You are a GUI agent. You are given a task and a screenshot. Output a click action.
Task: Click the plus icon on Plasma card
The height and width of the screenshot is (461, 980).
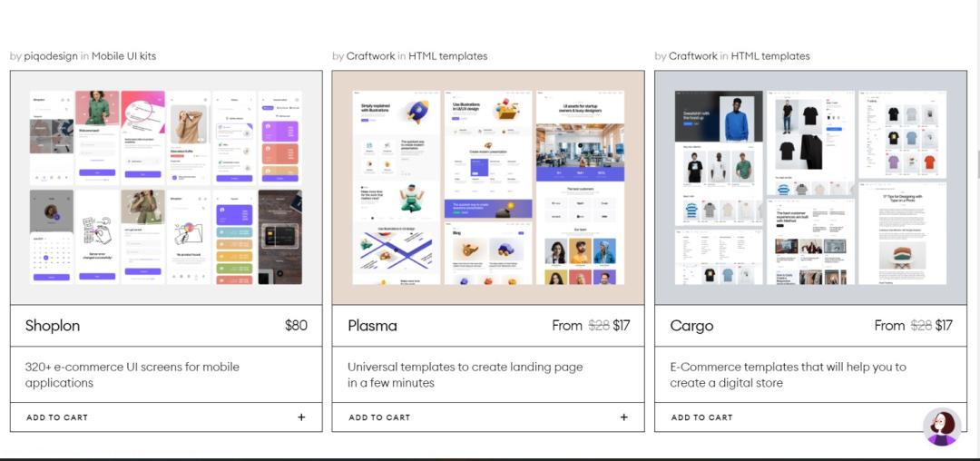pyautogui.click(x=623, y=417)
